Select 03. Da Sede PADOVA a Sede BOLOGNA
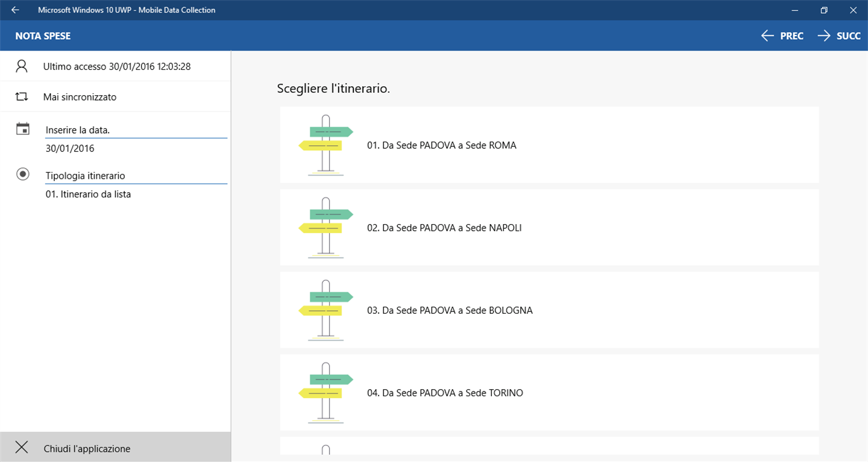Viewport: 868px width, 462px height. click(x=549, y=310)
